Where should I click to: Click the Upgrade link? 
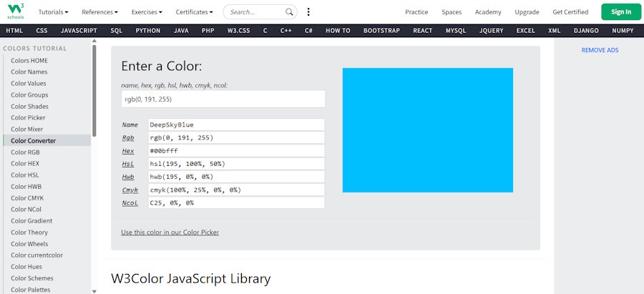pyautogui.click(x=527, y=12)
